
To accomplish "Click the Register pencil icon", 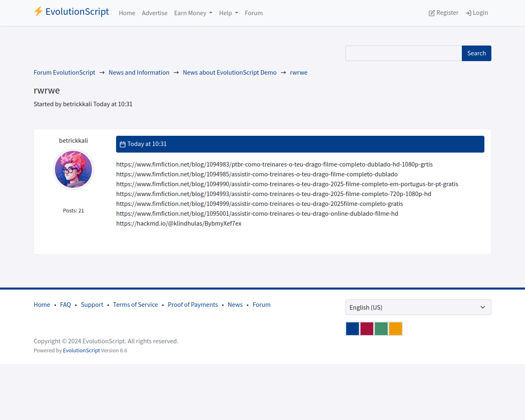I will coord(431,13).
